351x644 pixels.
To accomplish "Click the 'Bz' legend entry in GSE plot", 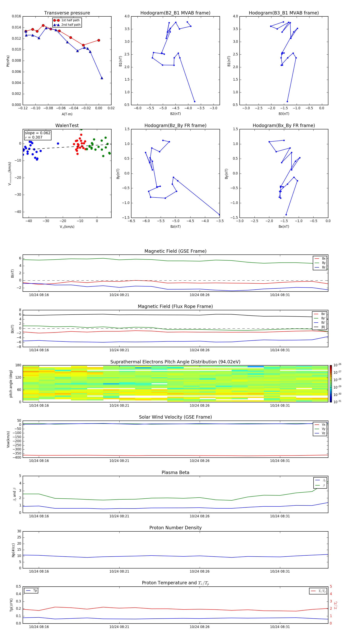I will tap(320, 267).
